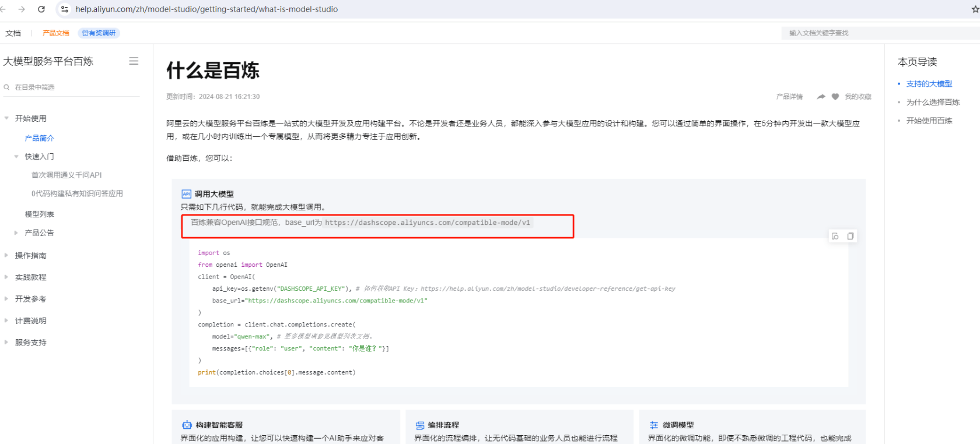Click the API icon next to 调用大模型

pyautogui.click(x=186, y=194)
